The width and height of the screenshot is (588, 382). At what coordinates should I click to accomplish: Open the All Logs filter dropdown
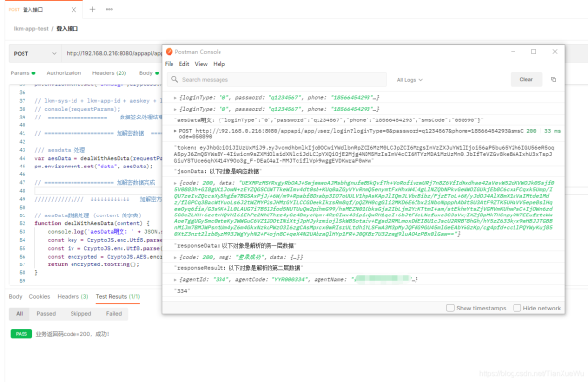pos(410,80)
